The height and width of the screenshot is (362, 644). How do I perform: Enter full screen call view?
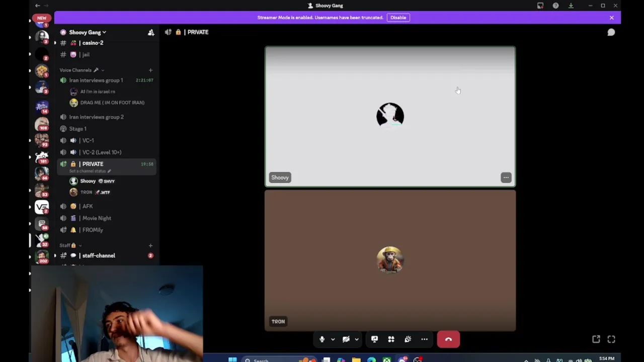[611, 339]
